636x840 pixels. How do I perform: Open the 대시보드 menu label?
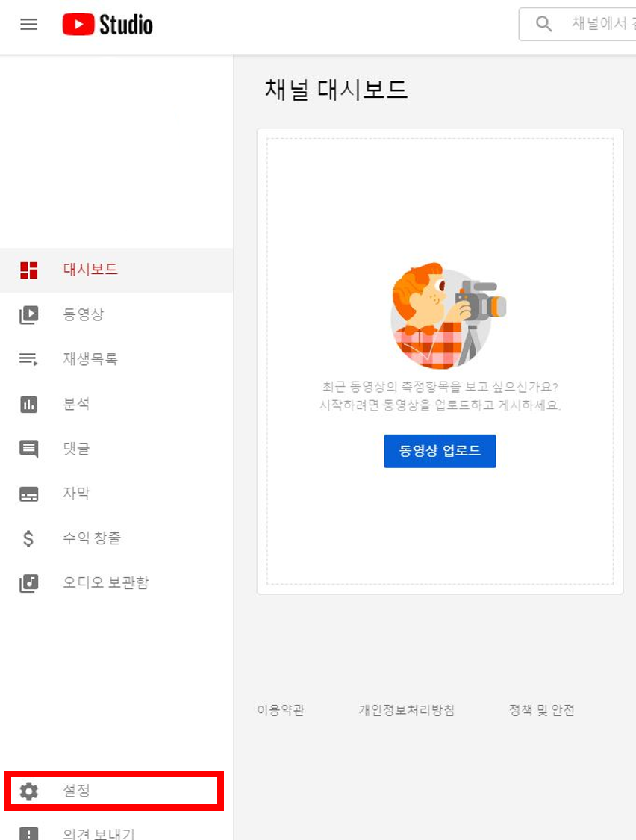(x=90, y=269)
